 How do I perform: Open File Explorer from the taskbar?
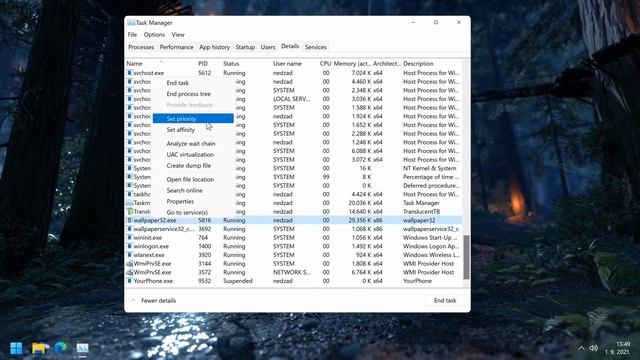[39, 348]
